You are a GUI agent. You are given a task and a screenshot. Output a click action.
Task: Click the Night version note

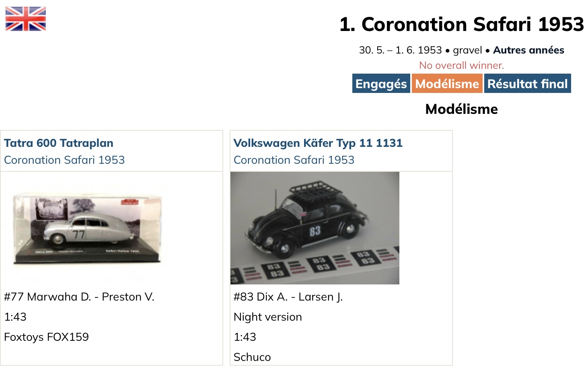pyautogui.click(x=267, y=317)
